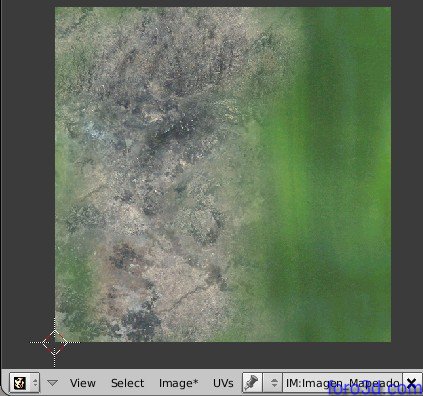423x396 pixels.
Task: Open the UVs menu
Action: pyautogui.click(x=223, y=383)
